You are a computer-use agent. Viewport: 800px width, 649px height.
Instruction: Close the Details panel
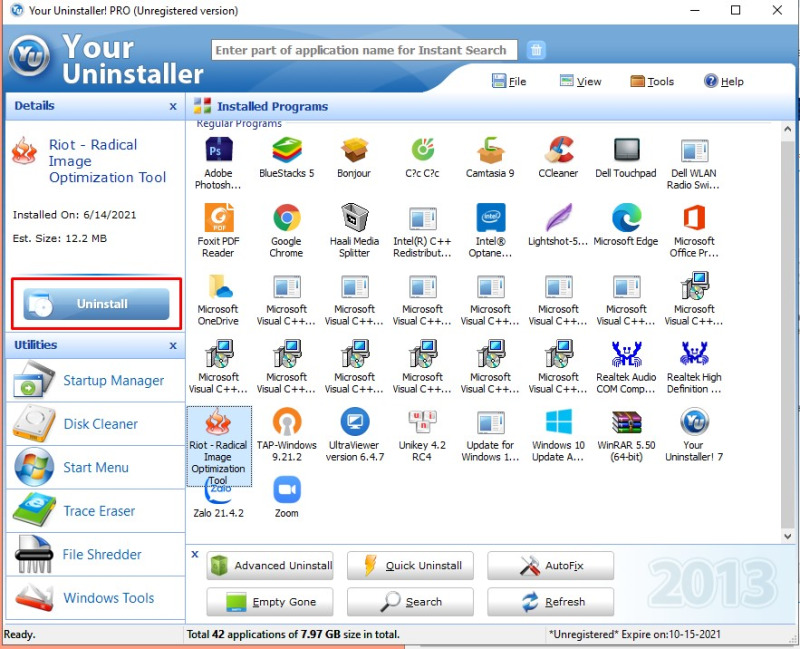(172, 106)
